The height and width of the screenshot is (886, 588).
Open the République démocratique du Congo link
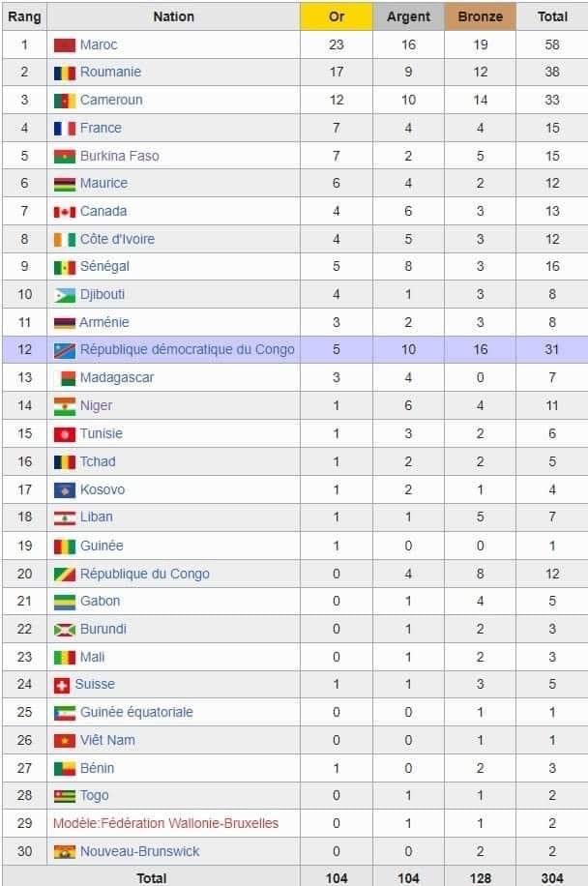pyautogui.click(x=187, y=349)
